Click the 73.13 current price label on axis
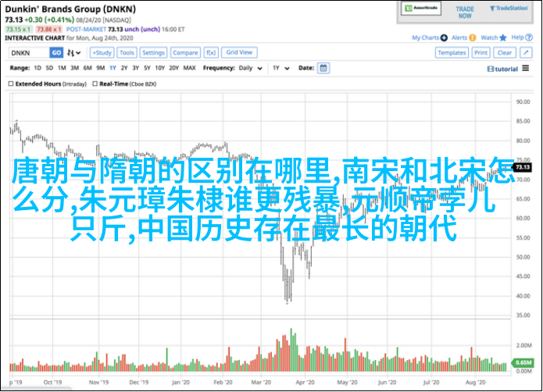Viewport: 543px width, 392px height. coord(522,167)
